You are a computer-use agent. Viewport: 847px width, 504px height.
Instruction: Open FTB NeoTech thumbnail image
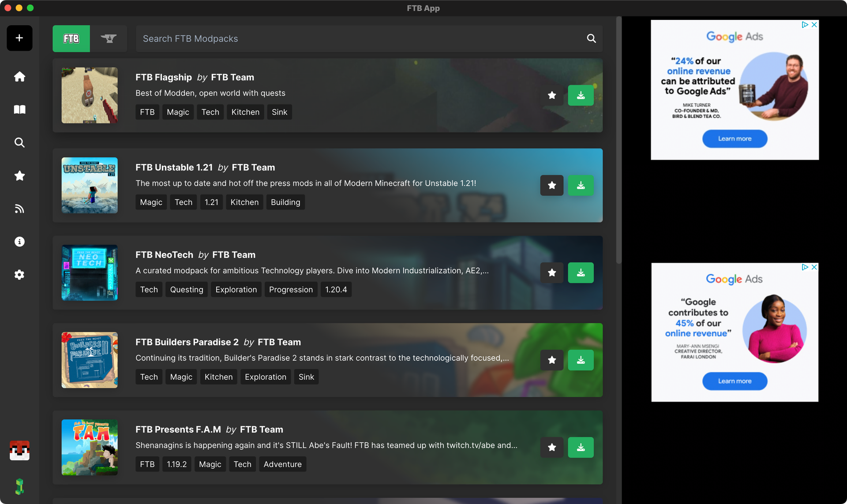pos(90,273)
